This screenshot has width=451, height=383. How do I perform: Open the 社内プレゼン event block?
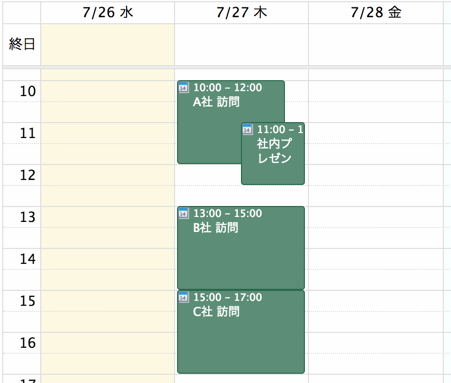point(273,153)
